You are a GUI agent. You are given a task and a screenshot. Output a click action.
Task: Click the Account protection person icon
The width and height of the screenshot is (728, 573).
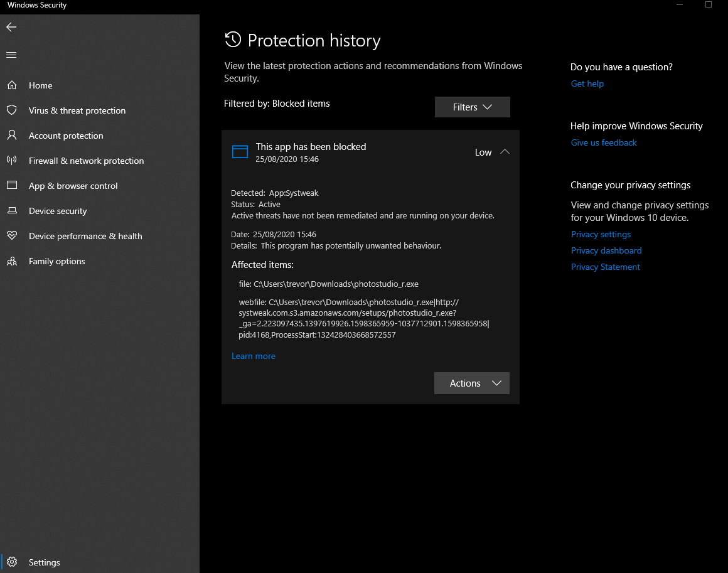point(12,135)
